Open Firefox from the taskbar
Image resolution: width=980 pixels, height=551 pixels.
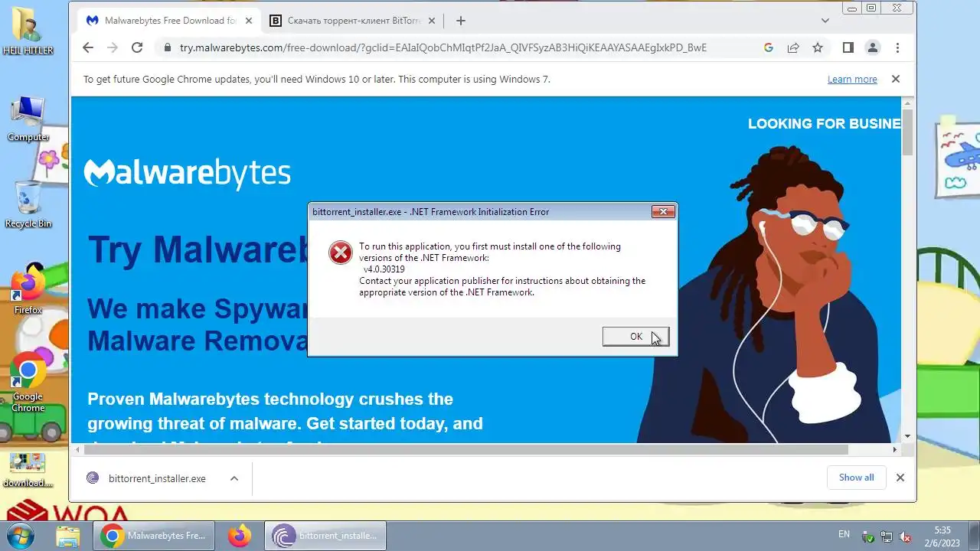coord(239,536)
